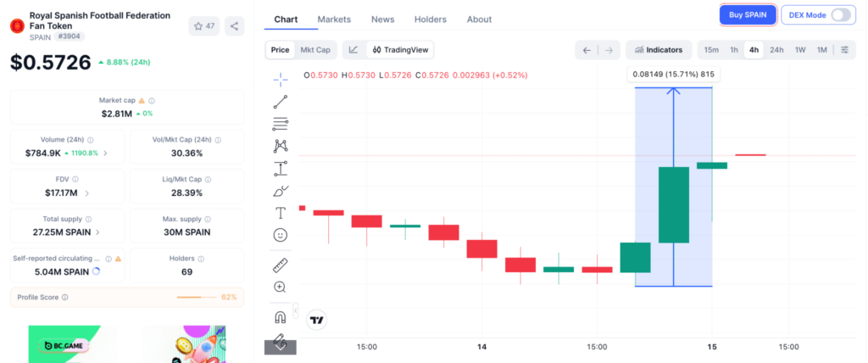Click the Buy SPAIN button
Viewport: 868px width, 363px height.
[x=748, y=15]
